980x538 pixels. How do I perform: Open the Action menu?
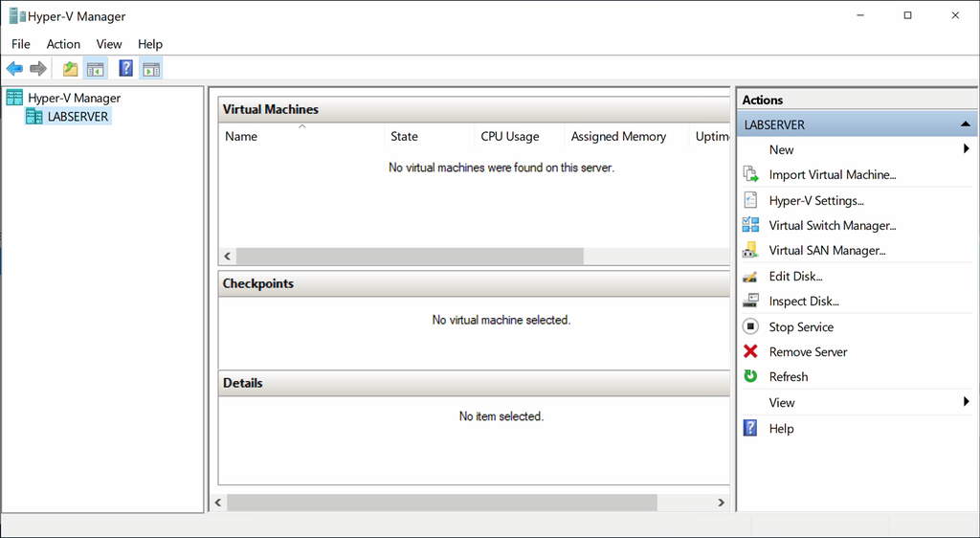[x=63, y=44]
